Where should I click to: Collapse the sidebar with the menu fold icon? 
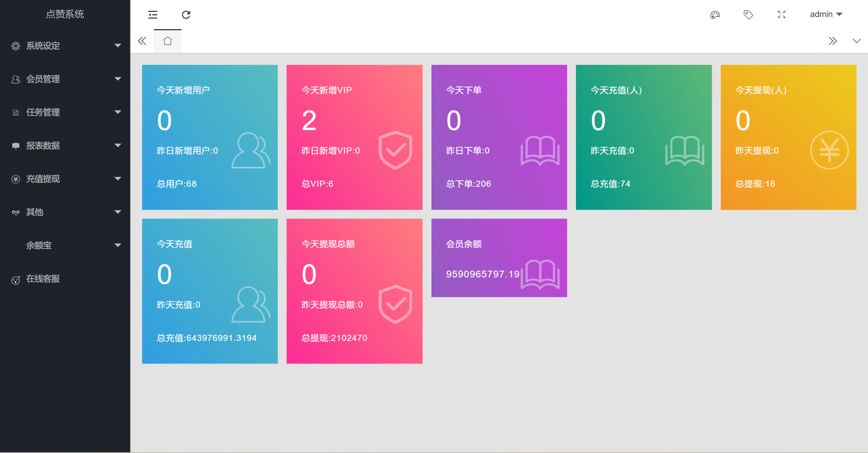pyautogui.click(x=153, y=15)
